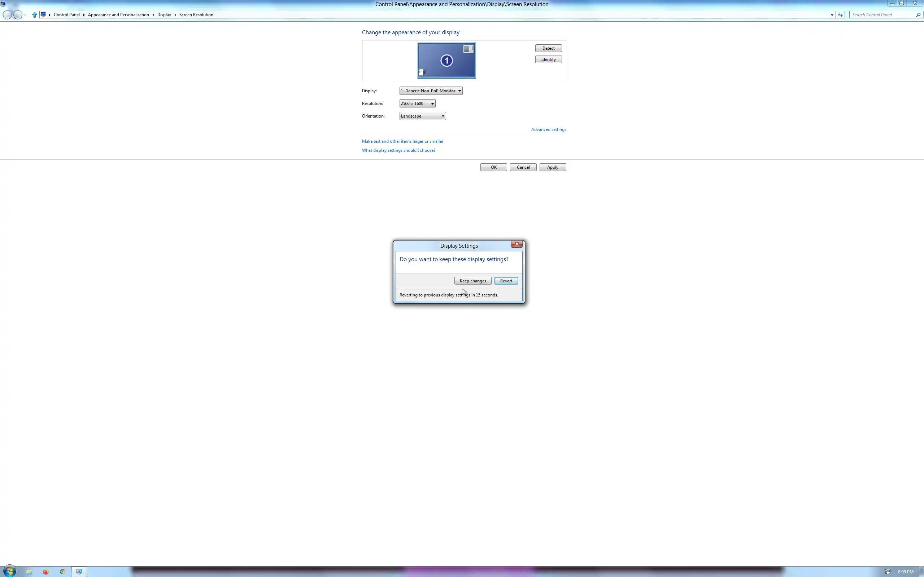The height and width of the screenshot is (577, 924).
Task: Open 'Make text and other items larger' link
Action: (402, 141)
